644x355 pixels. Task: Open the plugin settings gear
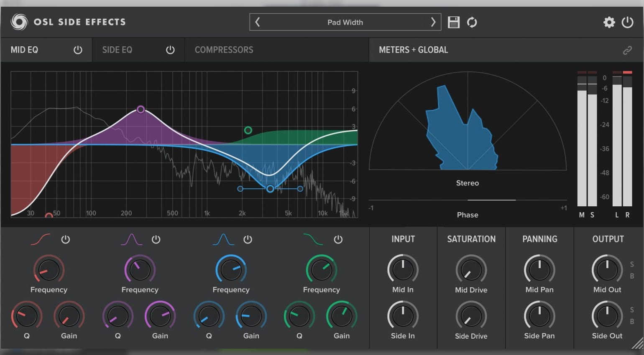[609, 22]
